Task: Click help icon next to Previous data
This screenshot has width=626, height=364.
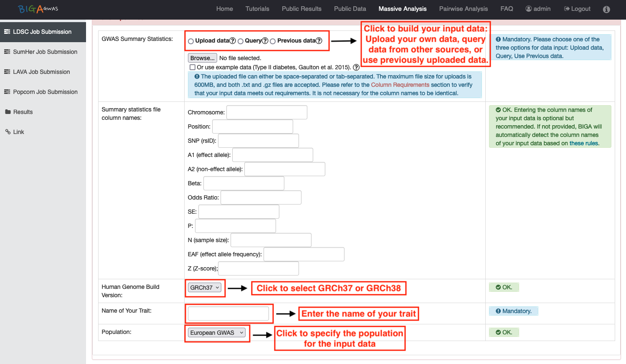Action: point(319,40)
